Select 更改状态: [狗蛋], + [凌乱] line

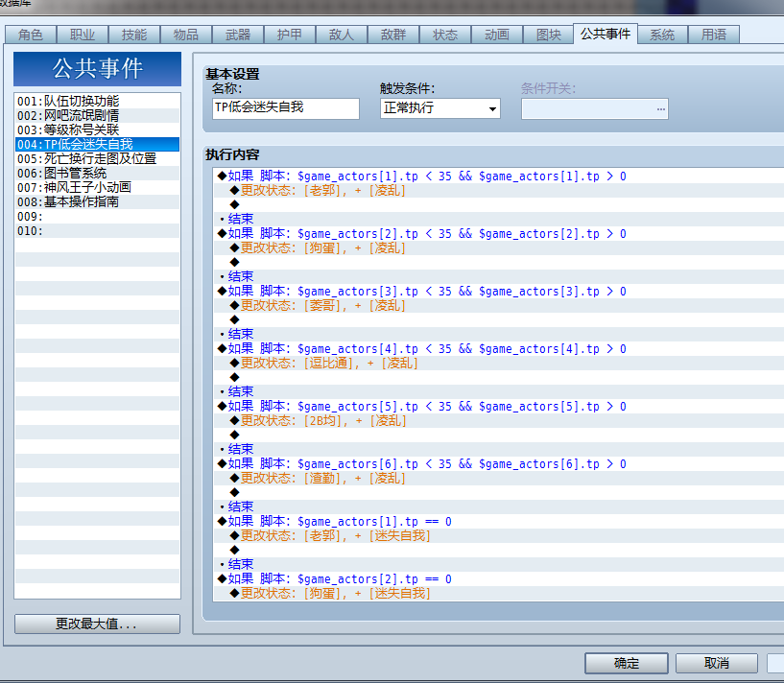[498, 248]
